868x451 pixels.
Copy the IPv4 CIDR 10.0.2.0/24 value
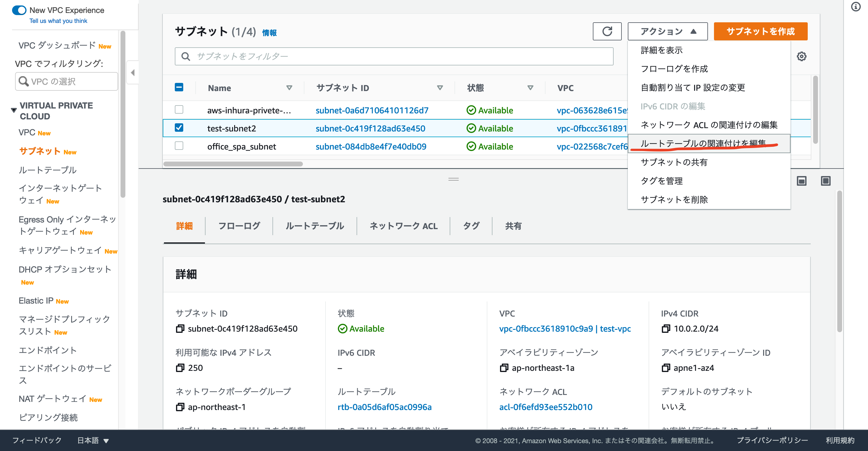[x=665, y=329]
